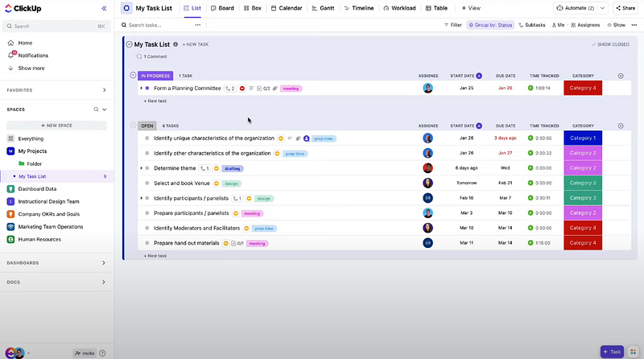Open Automate dropdown arrow
Viewport: 644px width, 359px height.
602,8
